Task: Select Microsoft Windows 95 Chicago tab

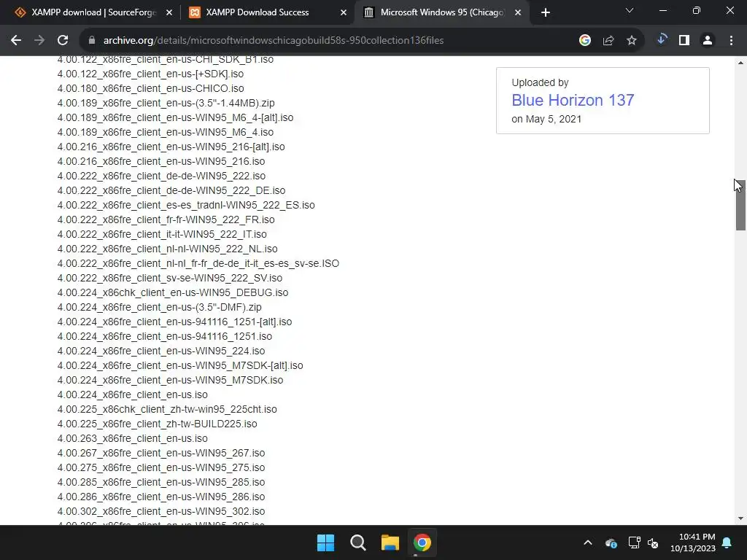Action: coord(441,12)
